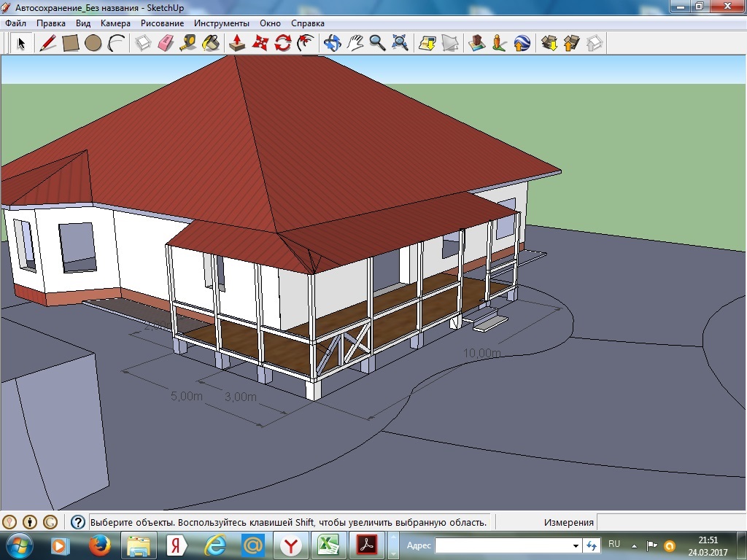The image size is (747, 560).
Task: Select the Rotate tool
Action: [x=282, y=43]
